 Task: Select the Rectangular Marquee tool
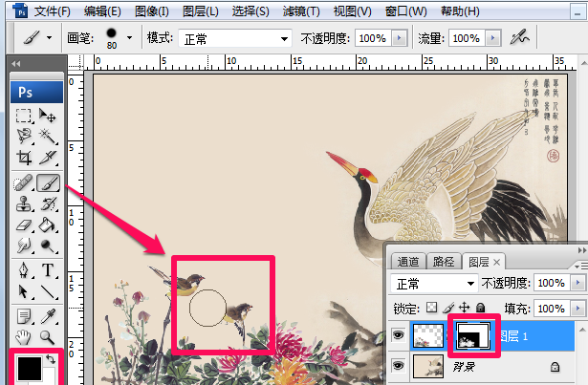pos(24,116)
